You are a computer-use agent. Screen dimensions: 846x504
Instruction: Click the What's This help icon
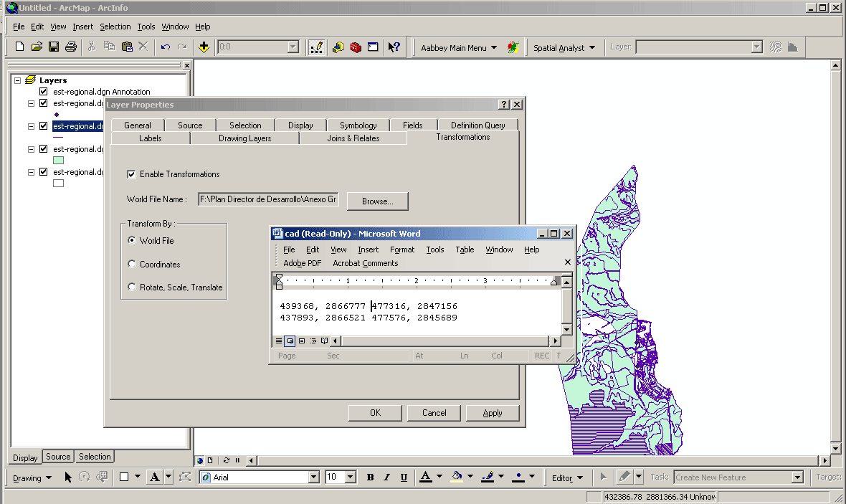[392, 46]
